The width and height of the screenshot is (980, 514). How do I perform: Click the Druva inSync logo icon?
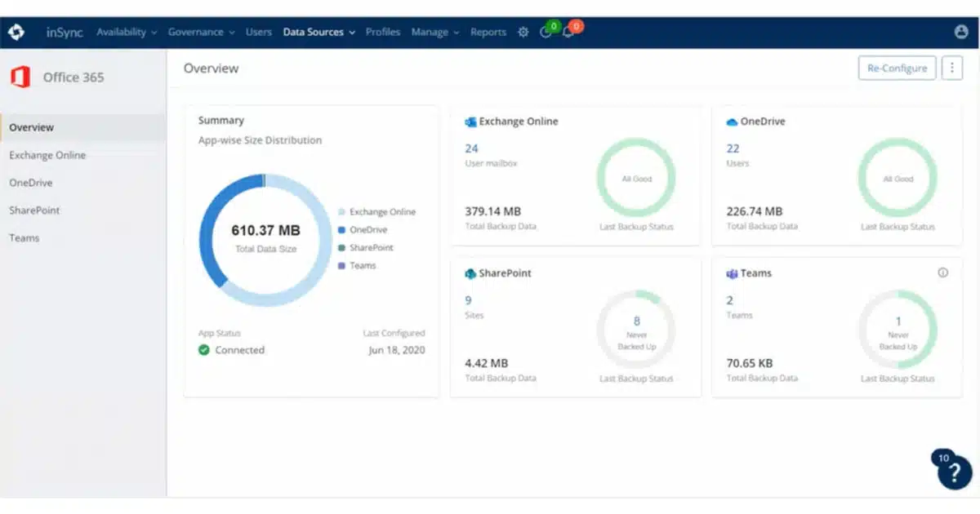tap(16, 33)
